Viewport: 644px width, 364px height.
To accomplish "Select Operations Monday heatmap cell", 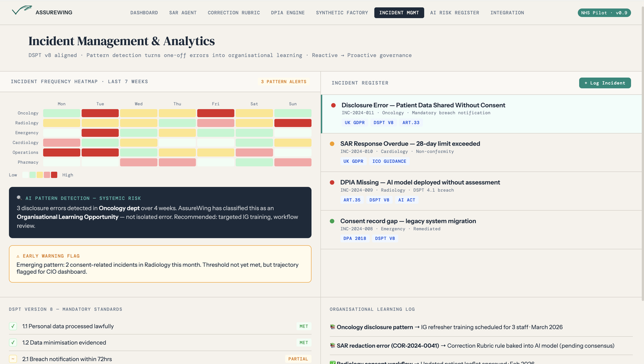I will click(x=62, y=152).
